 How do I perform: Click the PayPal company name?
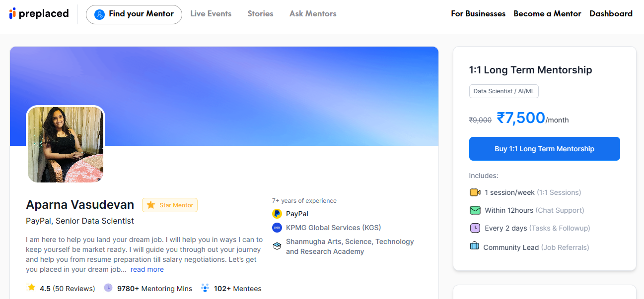click(297, 214)
